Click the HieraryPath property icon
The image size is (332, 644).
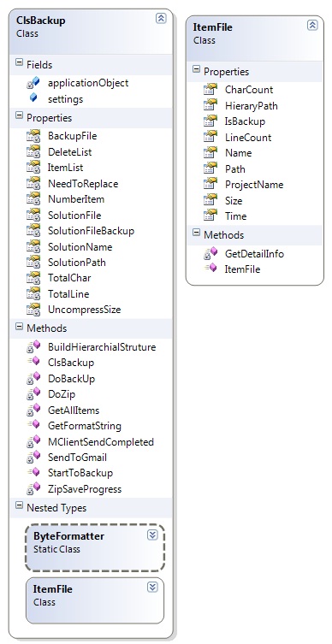[x=210, y=105]
